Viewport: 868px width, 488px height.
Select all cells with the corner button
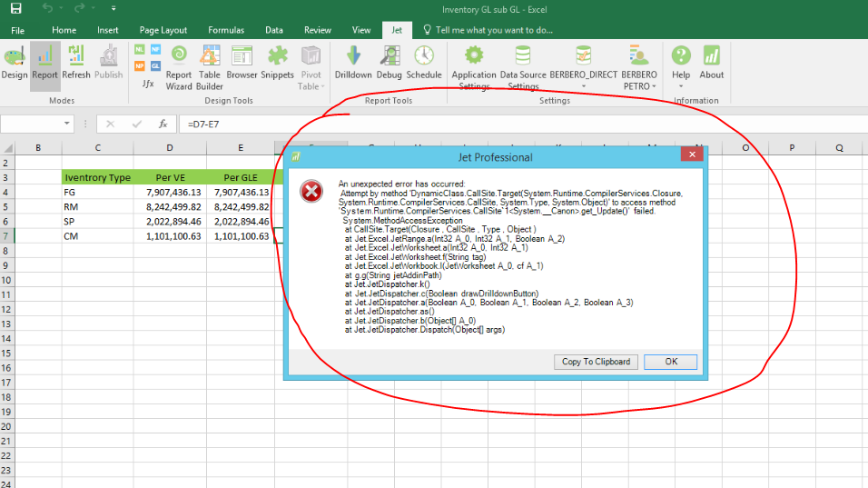tap(8, 148)
